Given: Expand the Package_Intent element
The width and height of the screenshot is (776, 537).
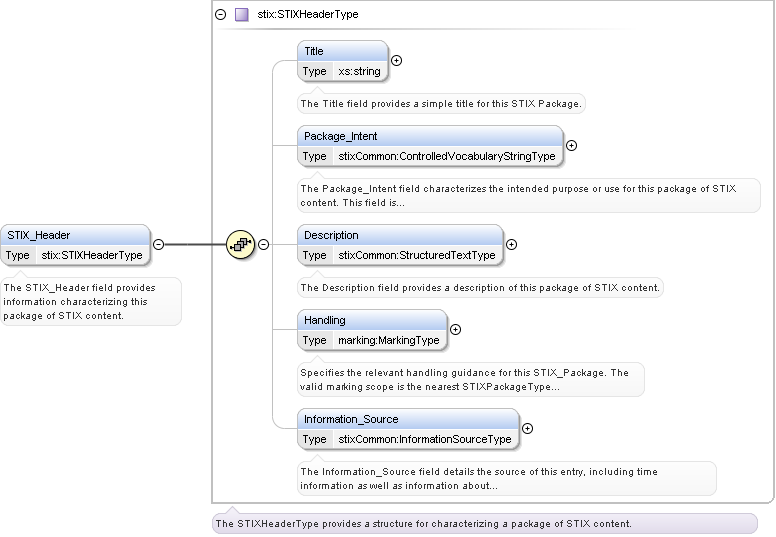Looking at the screenshot, I should click(572, 145).
